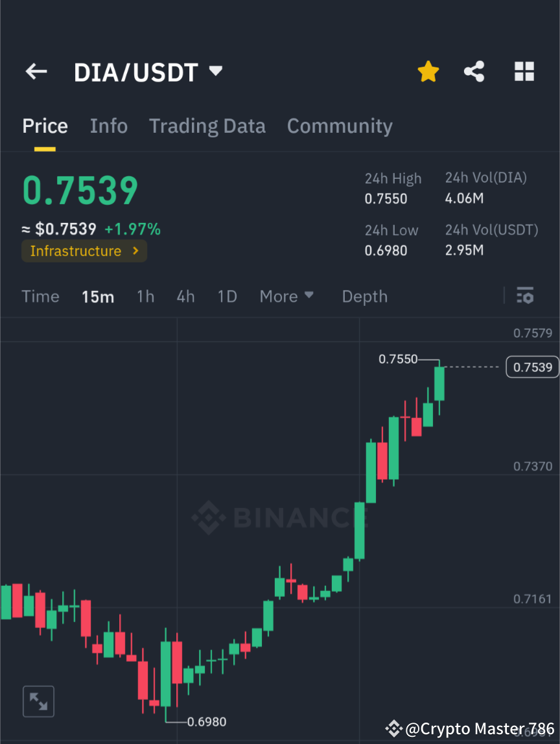Activate the 4h interval option

186,296
